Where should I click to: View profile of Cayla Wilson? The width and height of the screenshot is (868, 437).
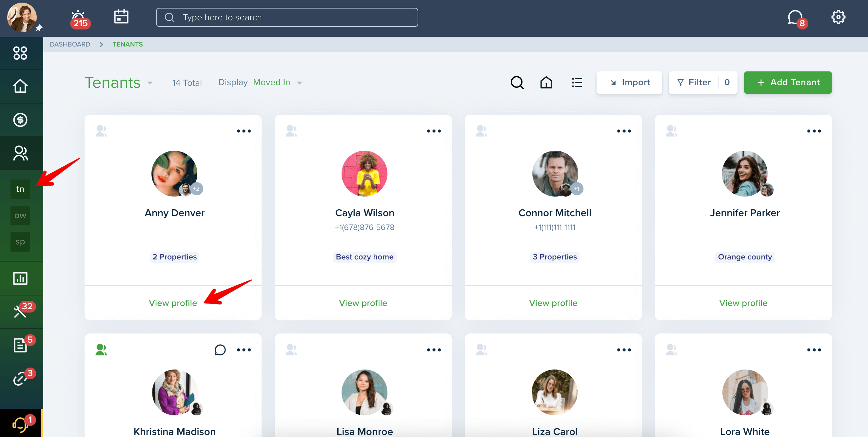tap(363, 303)
